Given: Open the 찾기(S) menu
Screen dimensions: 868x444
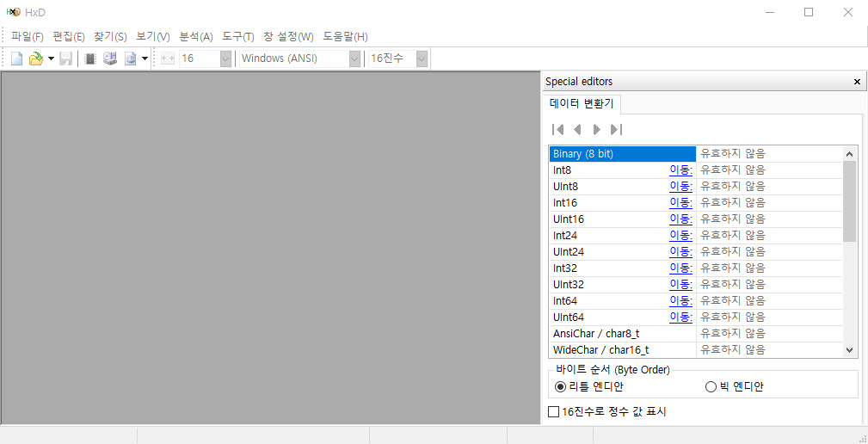Looking at the screenshot, I should (x=110, y=37).
